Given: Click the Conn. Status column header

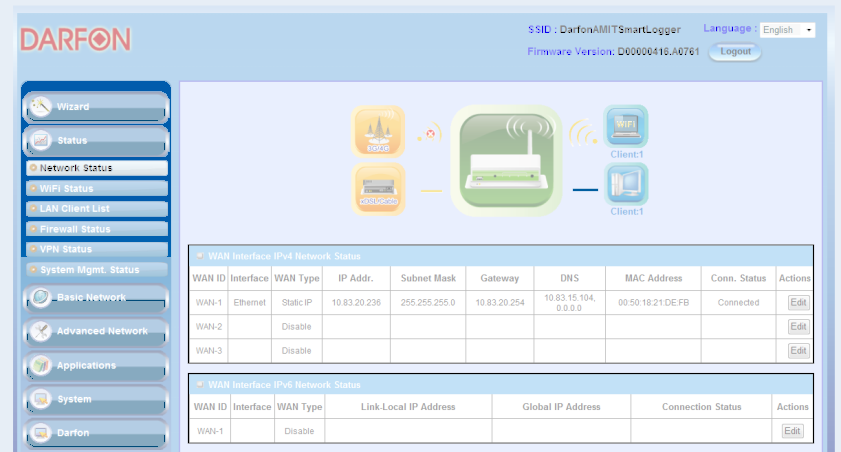Looking at the screenshot, I should [739, 278].
